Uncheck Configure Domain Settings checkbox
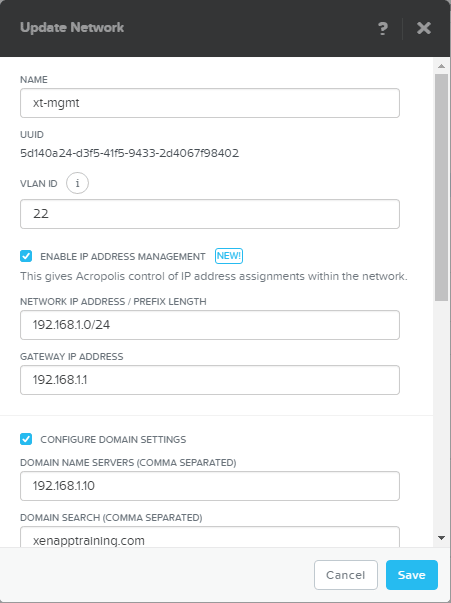This screenshot has height=603, width=451. [26, 439]
